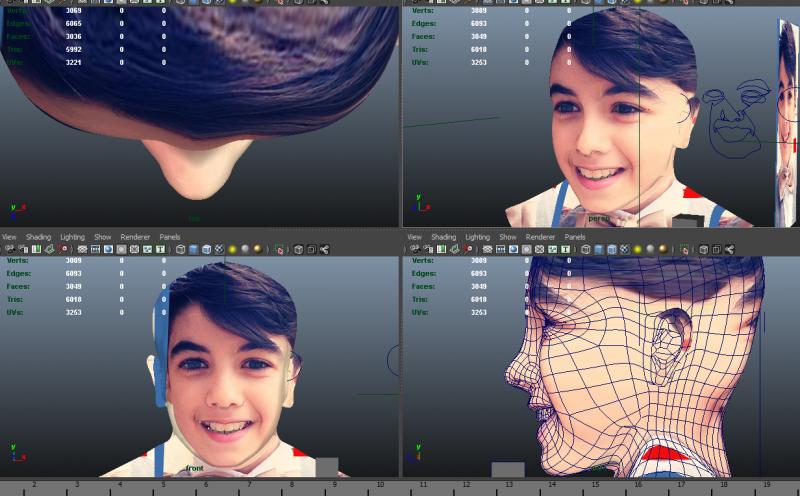Click Image Plane icon in front view toolbar
Screen dimensions: 800x496
tap(49, 249)
